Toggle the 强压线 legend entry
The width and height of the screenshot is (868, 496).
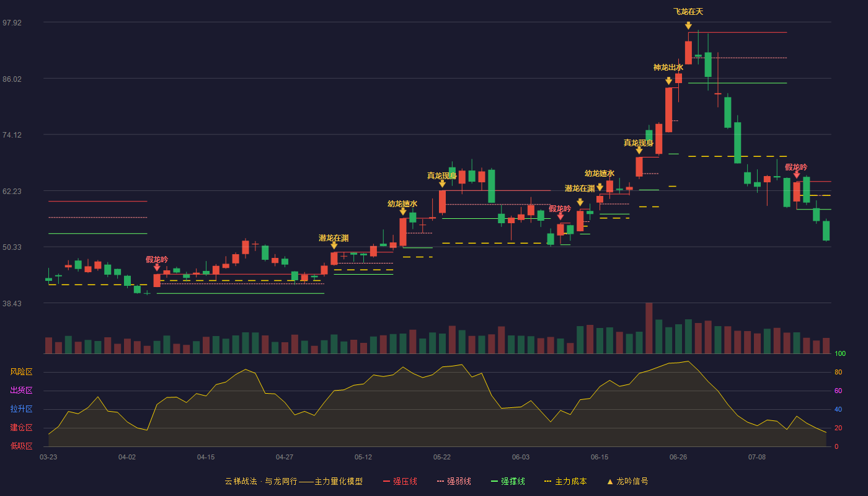point(400,481)
